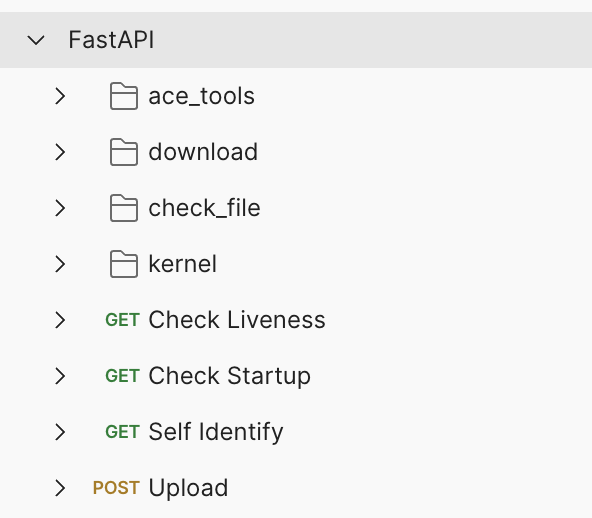Select the kernel folder name

[183, 264]
